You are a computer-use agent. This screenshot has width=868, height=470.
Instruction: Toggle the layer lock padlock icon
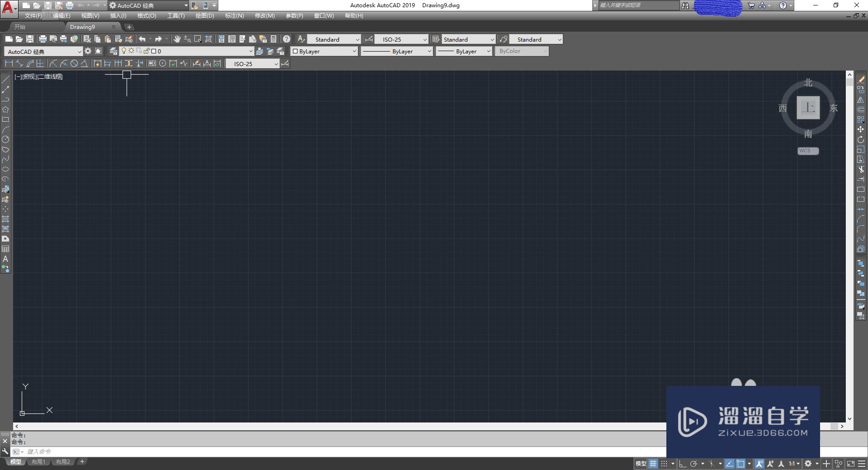click(146, 51)
